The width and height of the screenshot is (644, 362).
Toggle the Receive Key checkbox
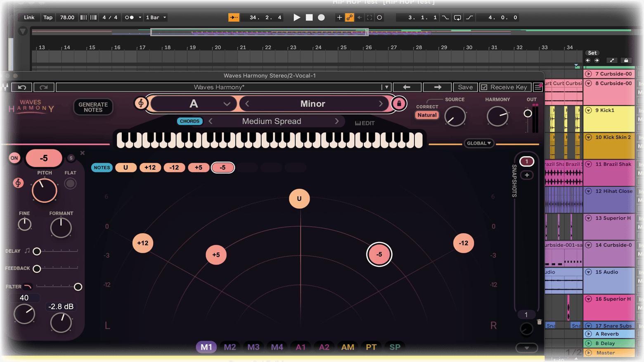coord(485,87)
